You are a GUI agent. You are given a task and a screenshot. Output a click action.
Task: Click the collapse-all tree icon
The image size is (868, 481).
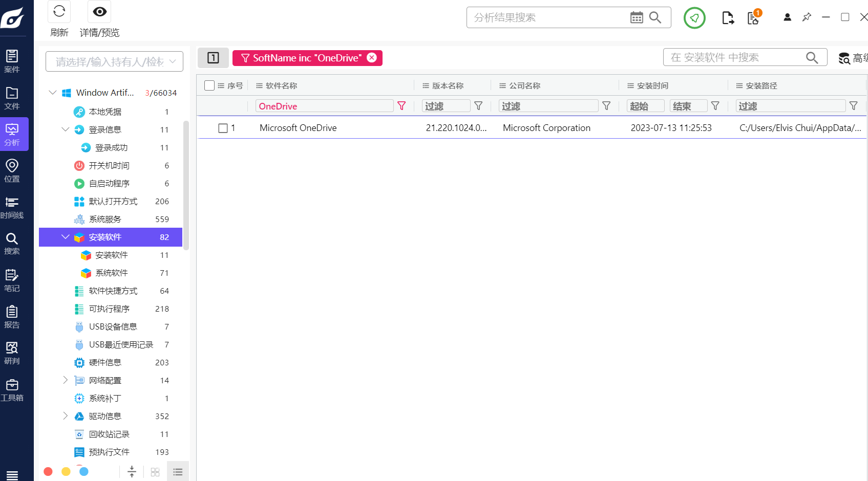(x=132, y=472)
